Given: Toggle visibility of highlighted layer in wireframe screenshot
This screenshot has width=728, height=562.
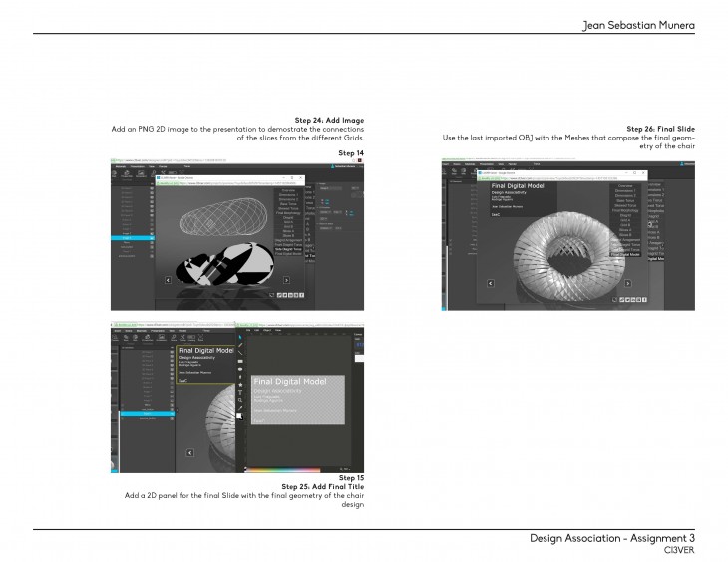Looking at the screenshot, I should (x=152, y=240).
